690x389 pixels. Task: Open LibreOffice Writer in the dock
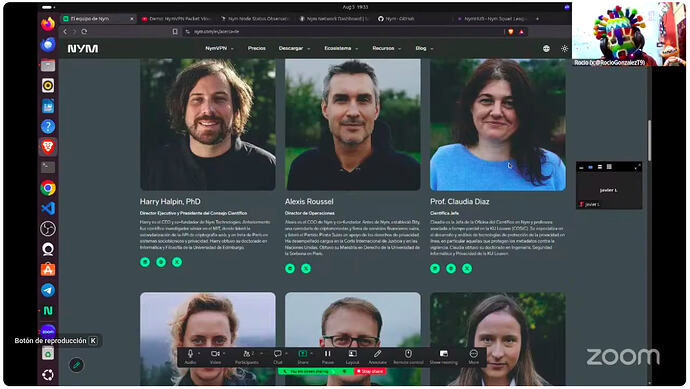[48, 106]
